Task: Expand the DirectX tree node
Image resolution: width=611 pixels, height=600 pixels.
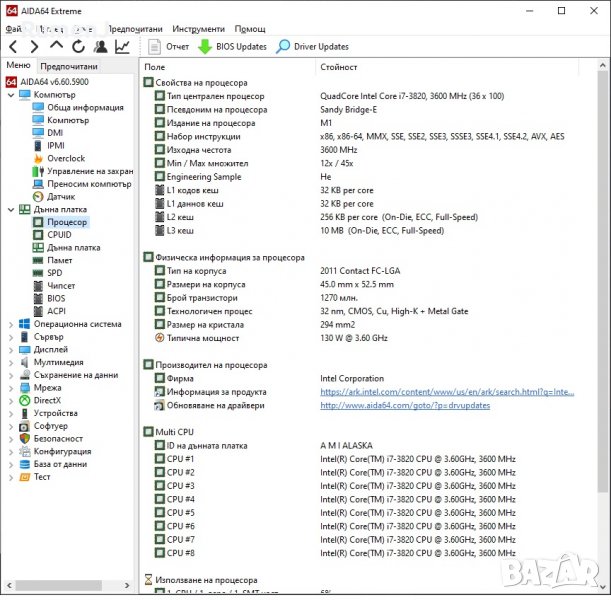Action: pos(10,401)
